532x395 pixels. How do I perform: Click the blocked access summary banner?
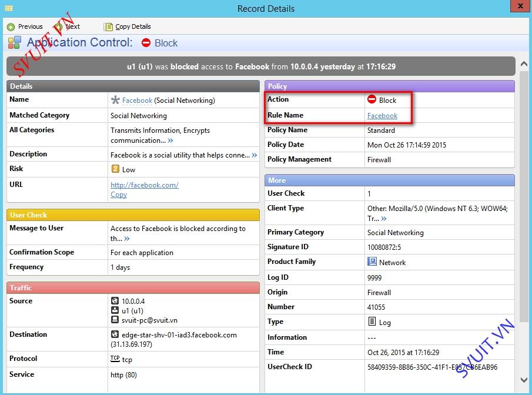(261, 66)
